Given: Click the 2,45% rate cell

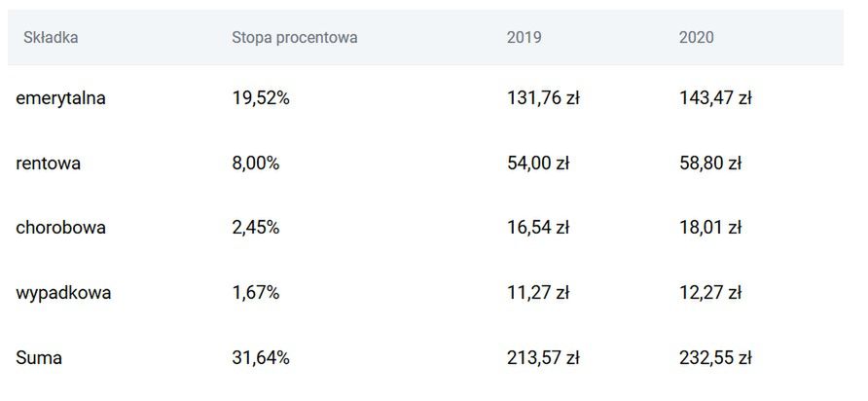Looking at the screenshot, I should [256, 228].
